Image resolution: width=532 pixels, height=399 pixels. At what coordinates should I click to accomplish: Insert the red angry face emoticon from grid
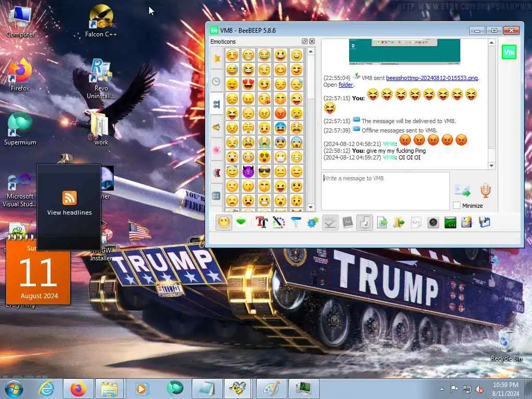tap(280, 113)
